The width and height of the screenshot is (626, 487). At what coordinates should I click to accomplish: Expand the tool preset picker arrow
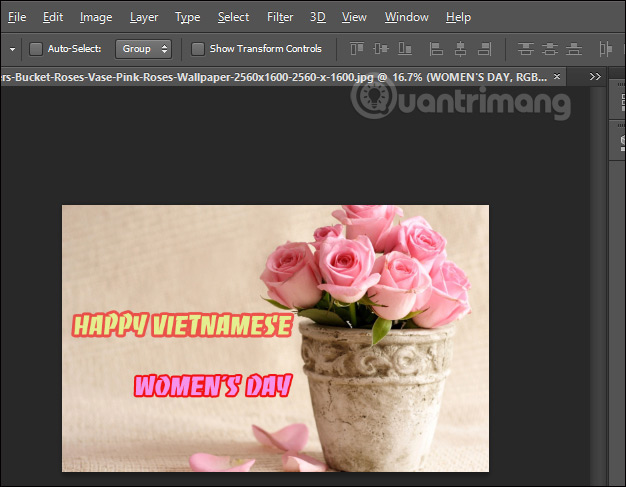coord(12,49)
